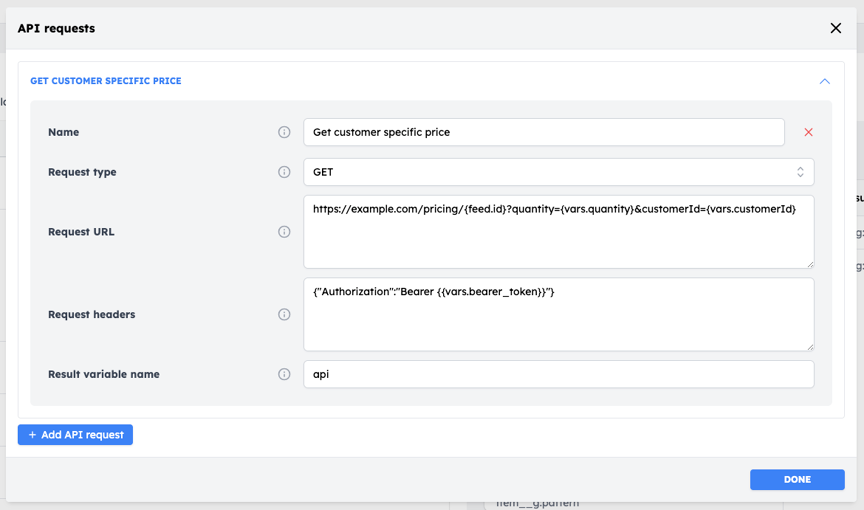The width and height of the screenshot is (864, 510).
Task: Show info tooltip for Request type
Action: pyautogui.click(x=284, y=172)
